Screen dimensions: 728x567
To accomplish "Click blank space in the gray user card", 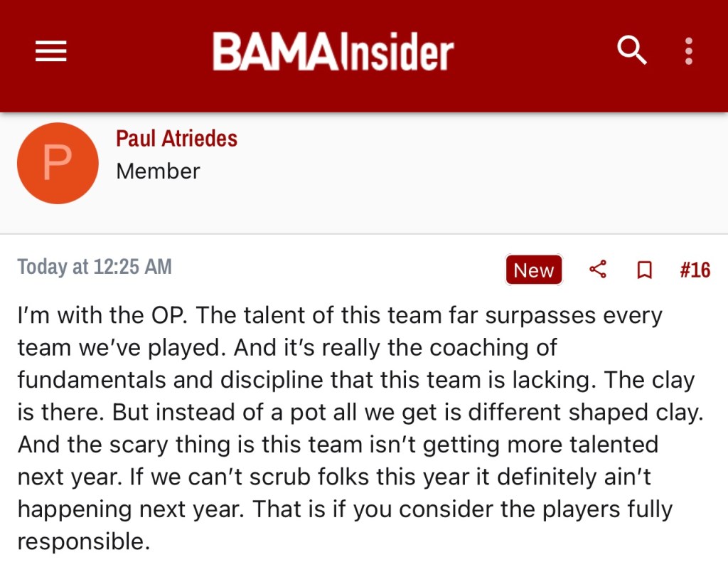I will pyautogui.click(x=462, y=178).
